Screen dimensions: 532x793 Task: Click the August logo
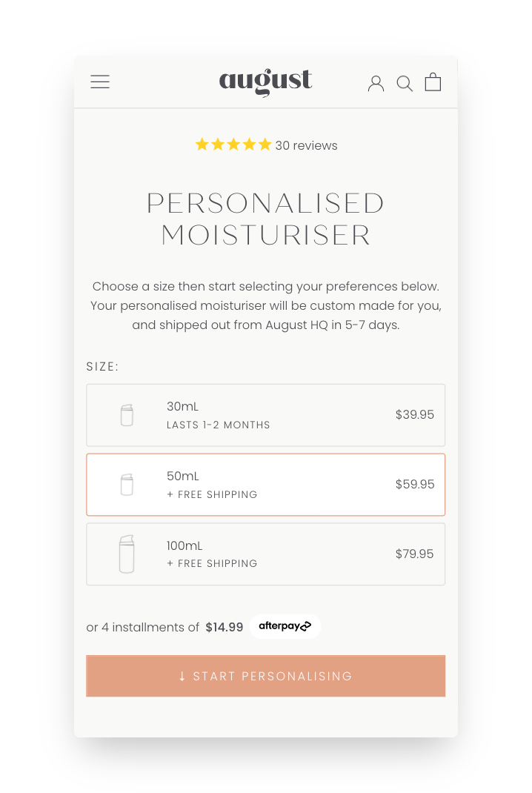(x=265, y=82)
